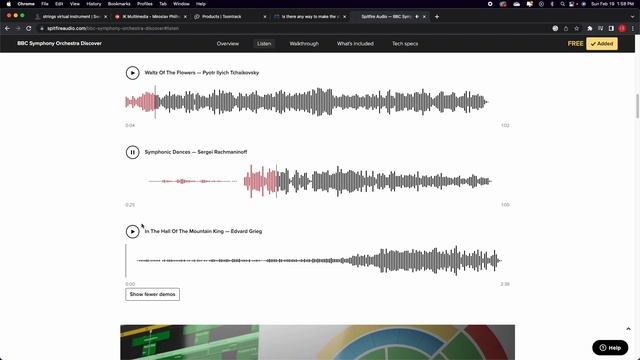The height and width of the screenshot is (360, 640).
Task: Switch to the Listen section tab
Action: (x=264, y=44)
